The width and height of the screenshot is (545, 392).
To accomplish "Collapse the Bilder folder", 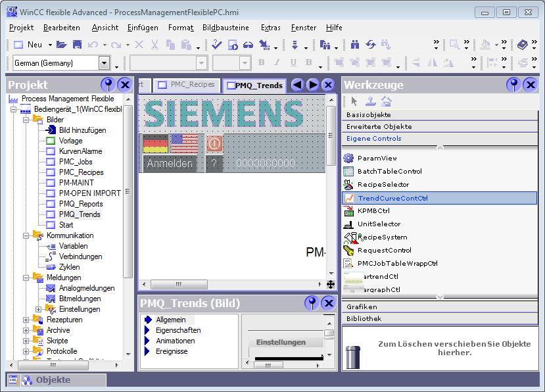I will [x=26, y=120].
